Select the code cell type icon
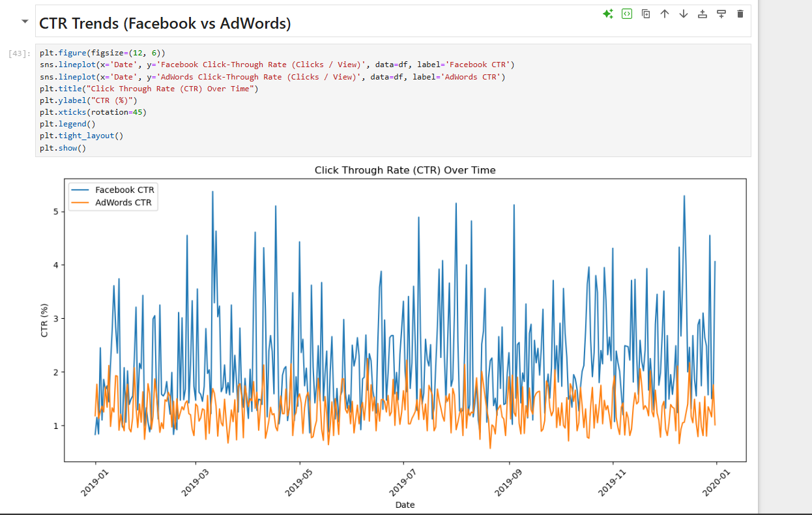This screenshot has height=515, width=812. 626,14
